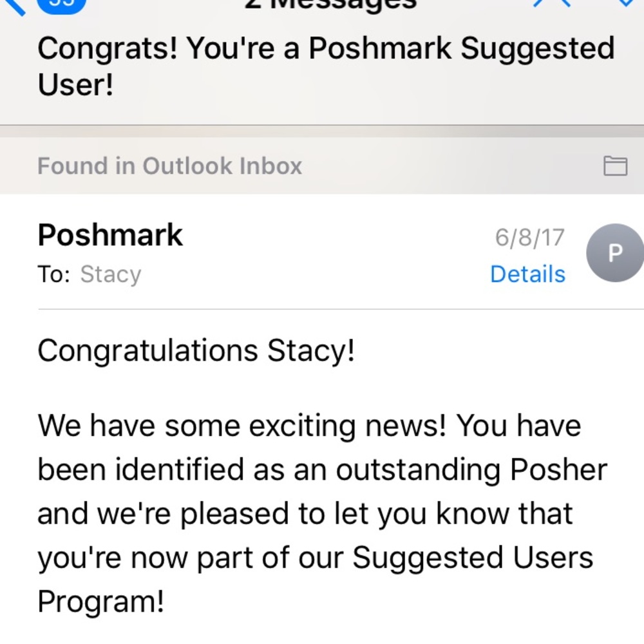The width and height of the screenshot is (644, 644).
Task: Open the folder icon next to Found in Outlook Inbox
Action: [617, 166]
